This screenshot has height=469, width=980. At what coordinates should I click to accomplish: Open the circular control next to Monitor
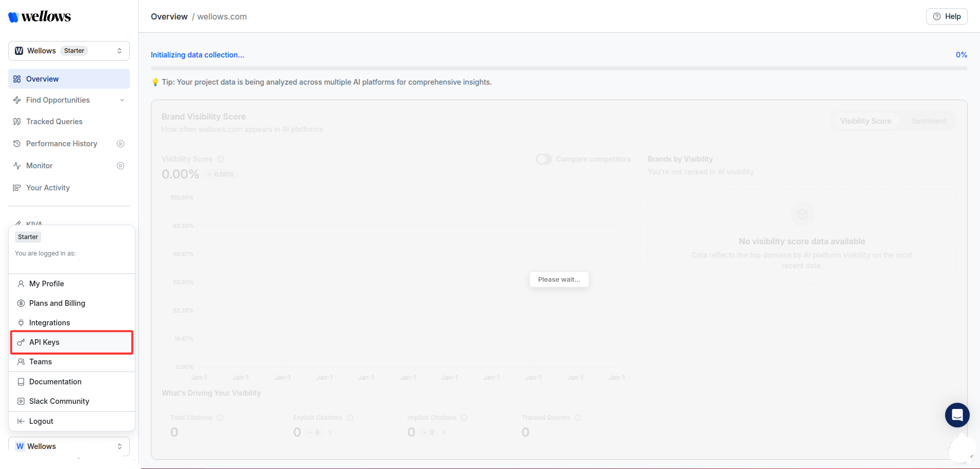pos(121,165)
